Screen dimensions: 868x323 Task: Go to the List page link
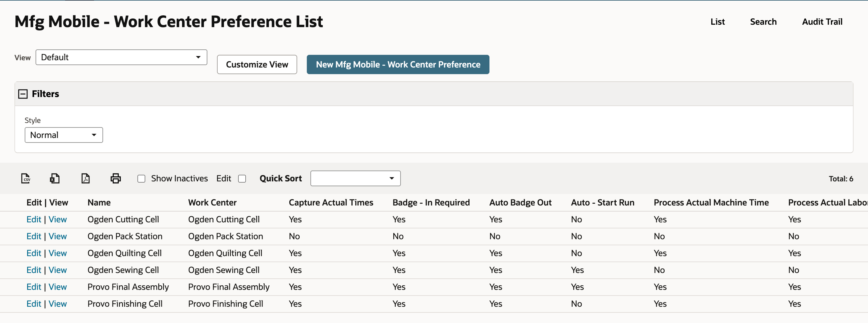[x=717, y=22]
